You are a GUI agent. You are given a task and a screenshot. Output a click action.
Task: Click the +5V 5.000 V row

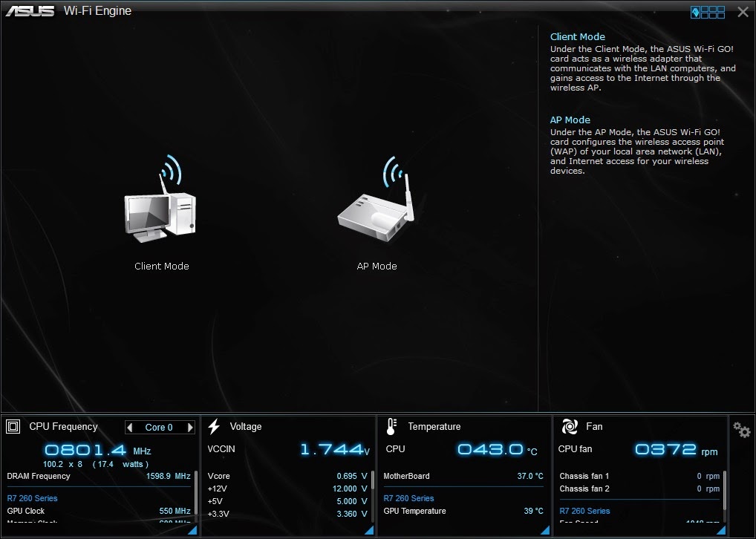tap(287, 501)
